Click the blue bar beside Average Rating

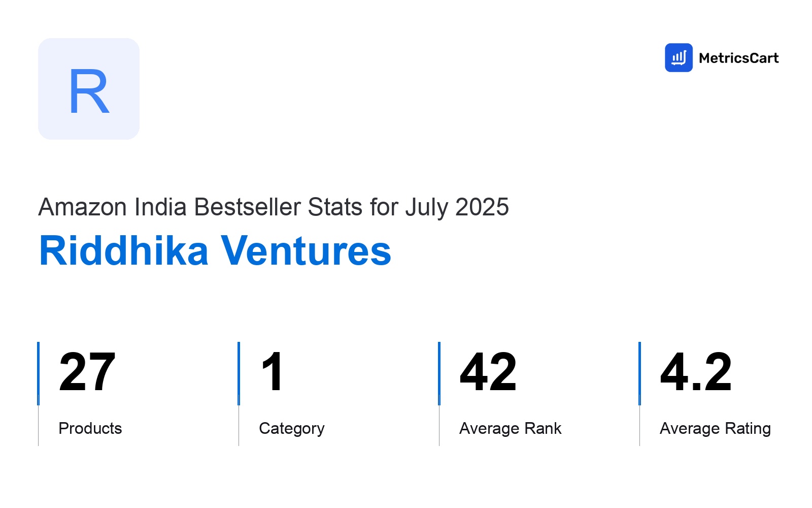[639, 373]
